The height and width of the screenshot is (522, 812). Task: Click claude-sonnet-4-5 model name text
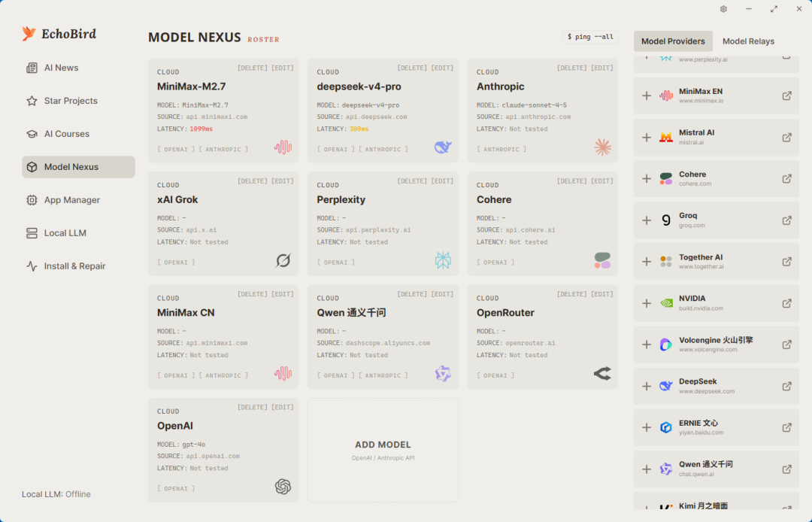click(534, 105)
